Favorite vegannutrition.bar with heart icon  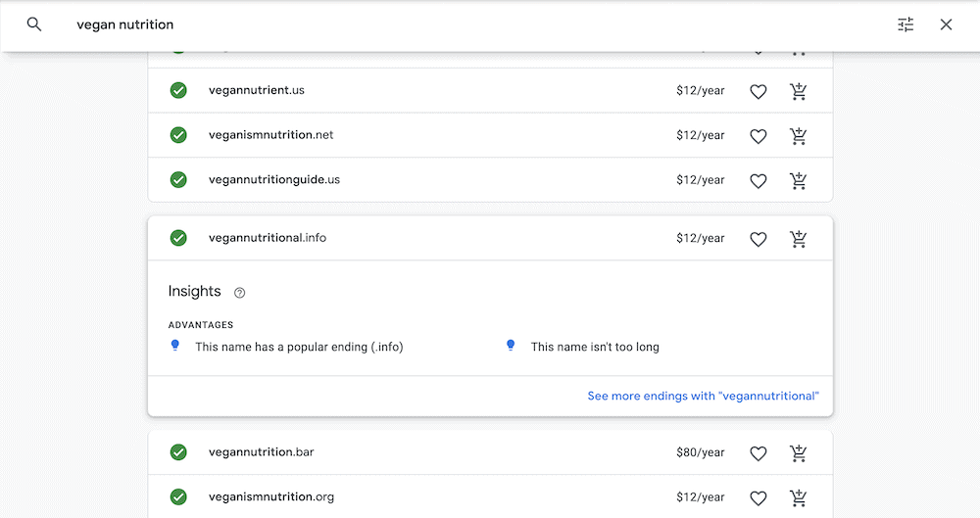[x=759, y=453]
